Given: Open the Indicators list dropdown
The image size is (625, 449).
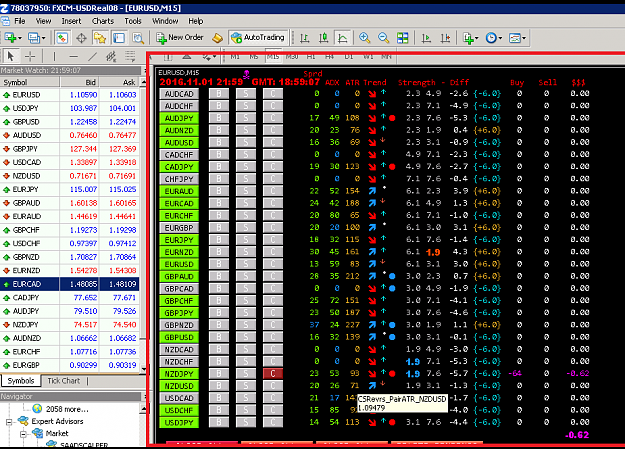Looking at the screenshot, I should [470, 38].
